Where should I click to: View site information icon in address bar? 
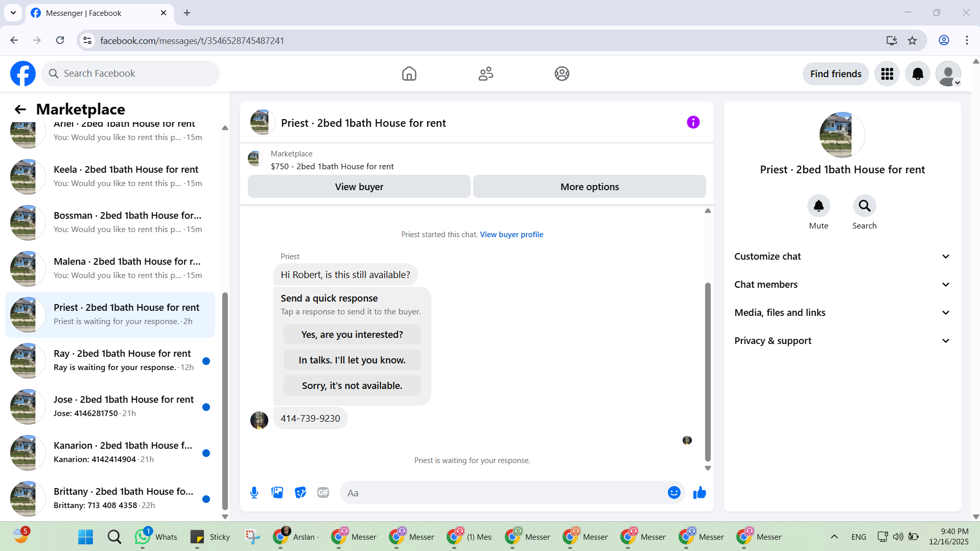pyautogui.click(x=87, y=40)
